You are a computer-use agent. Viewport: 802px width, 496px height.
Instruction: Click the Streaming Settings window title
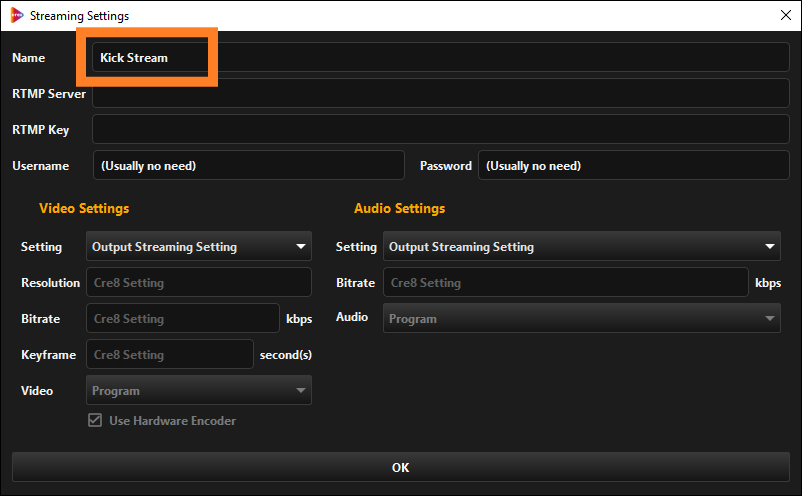click(79, 16)
